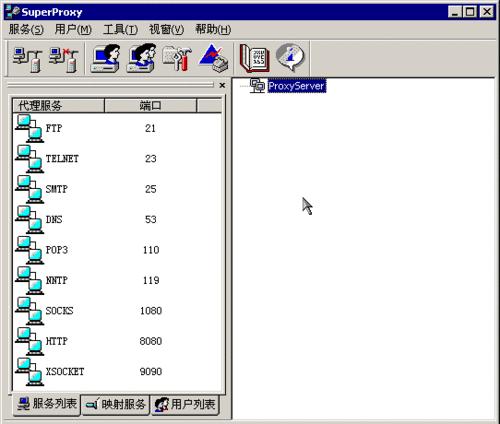This screenshot has height=424, width=500.
Task: Open the 服务(S) menu
Action: (x=26, y=30)
